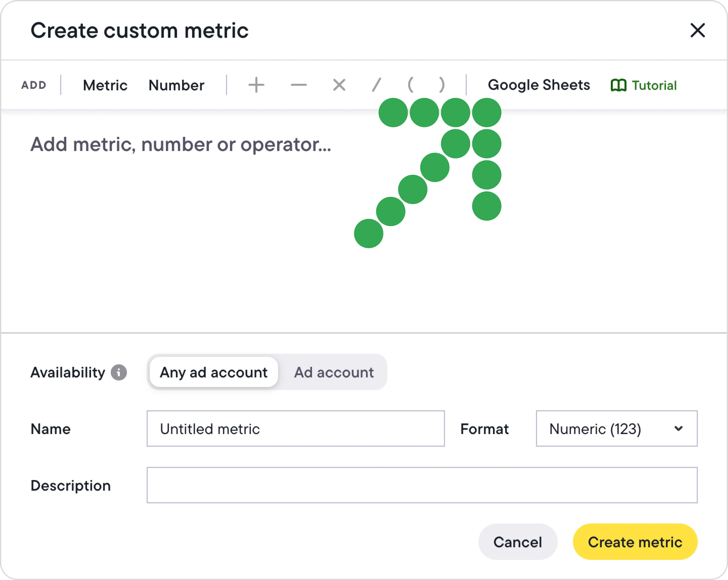
Task: Insert the minus operator
Action: (x=298, y=85)
